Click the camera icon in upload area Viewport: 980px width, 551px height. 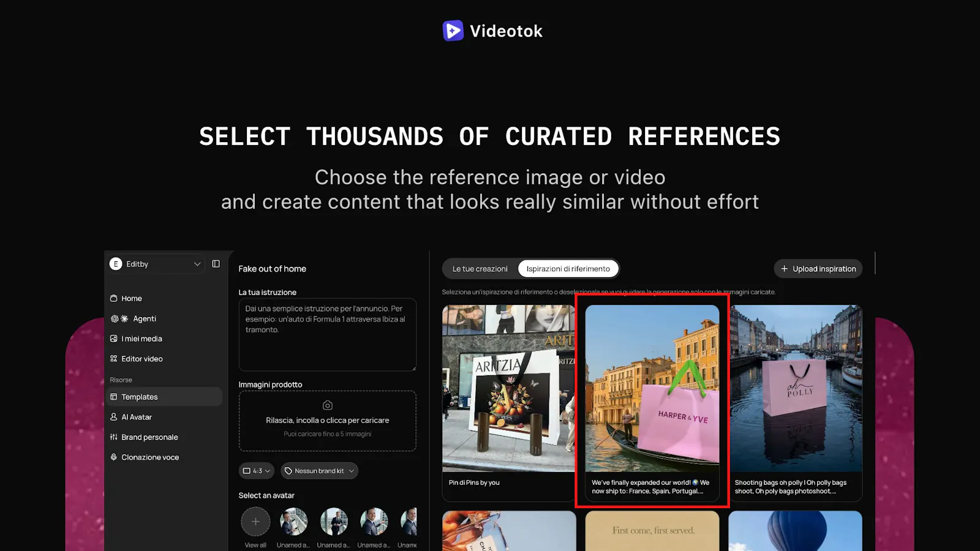coord(328,405)
